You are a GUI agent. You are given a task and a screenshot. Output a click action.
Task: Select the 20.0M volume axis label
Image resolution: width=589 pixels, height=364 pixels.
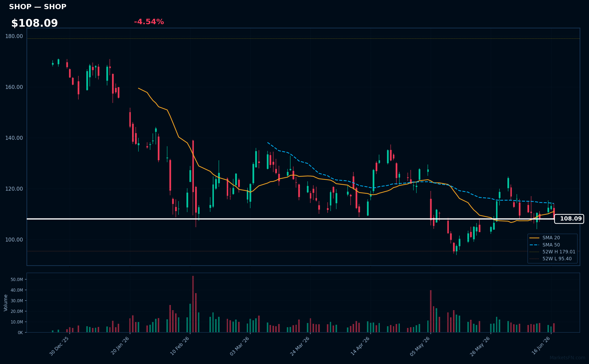17,311
